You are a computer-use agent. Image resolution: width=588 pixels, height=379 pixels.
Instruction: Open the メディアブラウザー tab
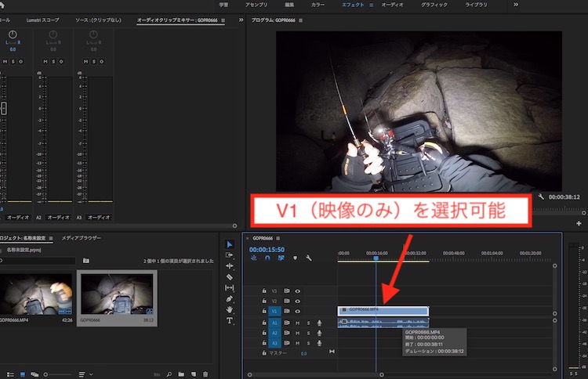[82, 238]
